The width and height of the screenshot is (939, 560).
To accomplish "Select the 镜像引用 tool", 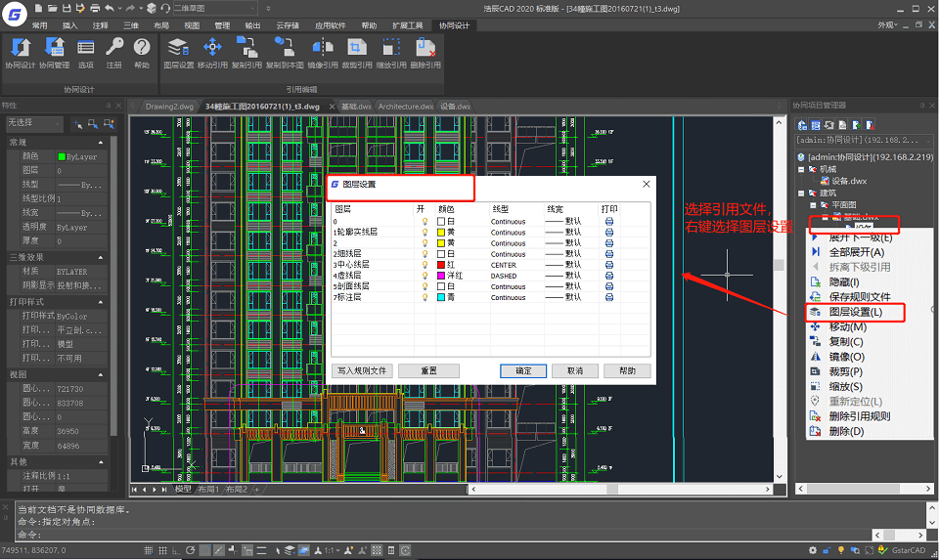I will (323, 53).
